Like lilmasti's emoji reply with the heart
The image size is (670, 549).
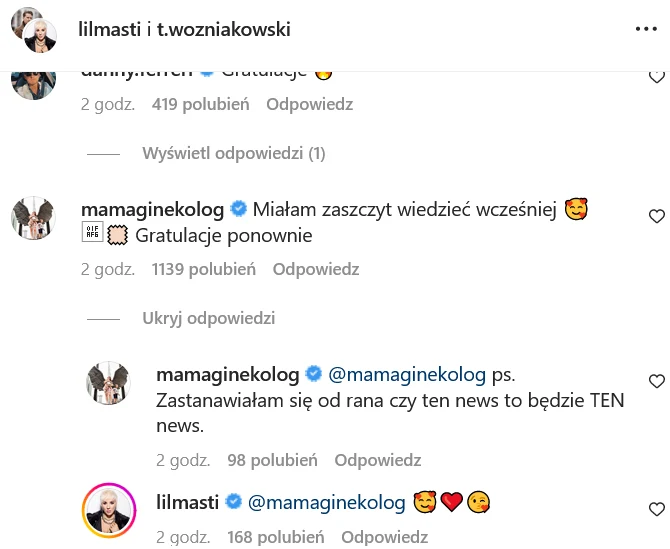coord(657,507)
